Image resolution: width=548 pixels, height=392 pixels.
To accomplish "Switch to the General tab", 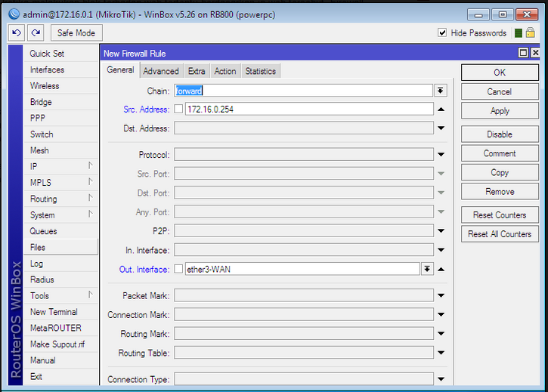I will pyautogui.click(x=121, y=70).
